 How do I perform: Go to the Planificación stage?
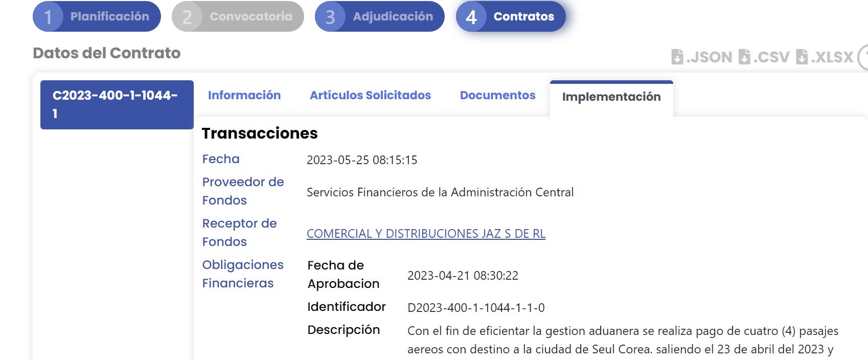coord(109,17)
